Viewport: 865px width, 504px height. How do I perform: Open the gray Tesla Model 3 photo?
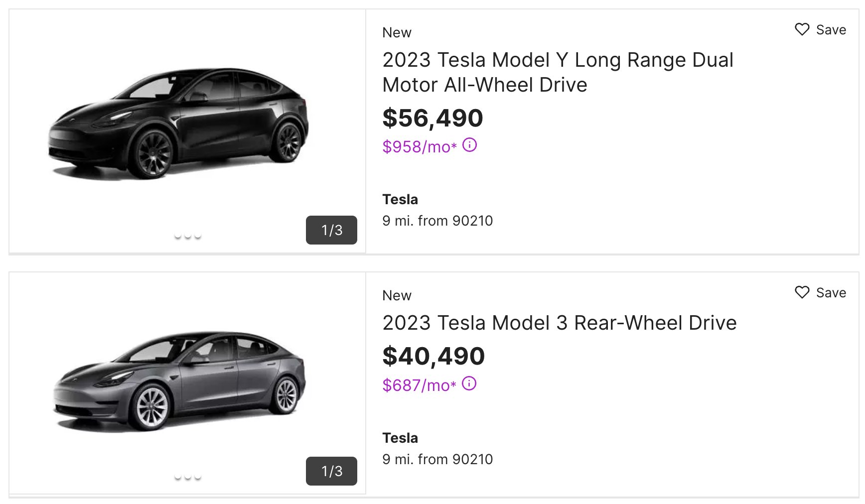(179, 381)
